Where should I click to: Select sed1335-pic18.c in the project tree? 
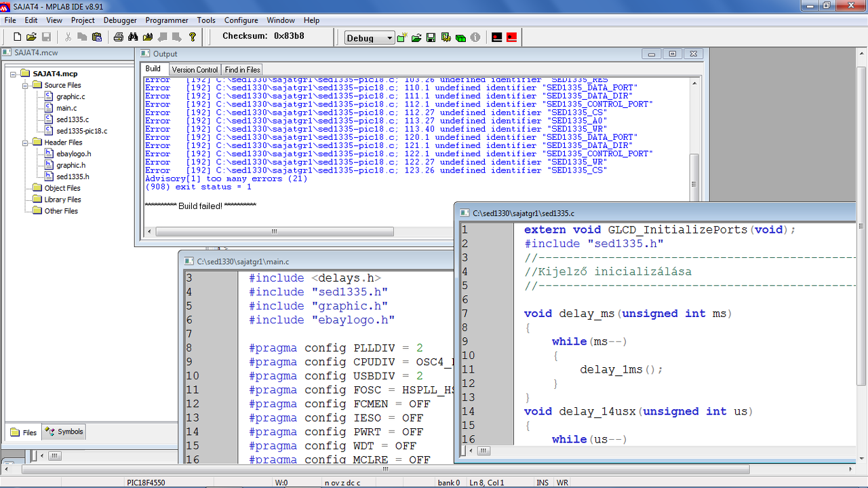coord(81,131)
